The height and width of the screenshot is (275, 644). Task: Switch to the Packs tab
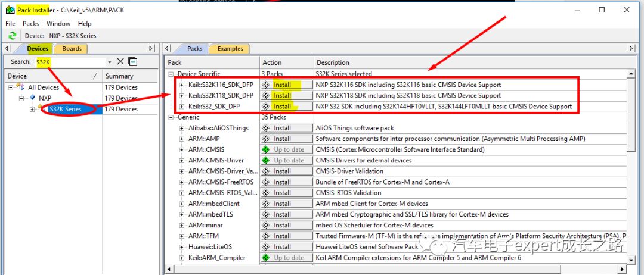(x=194, y=49)
